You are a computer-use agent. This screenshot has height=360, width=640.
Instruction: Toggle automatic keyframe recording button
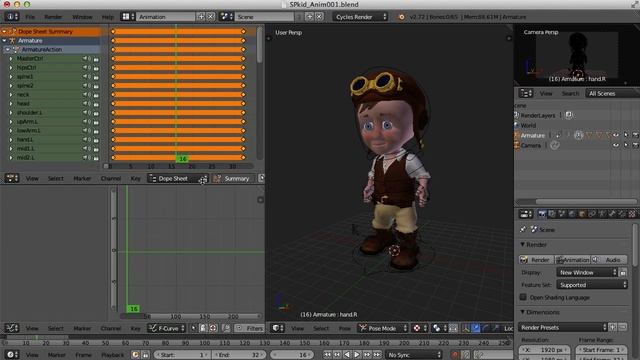[x=455, y=355]
